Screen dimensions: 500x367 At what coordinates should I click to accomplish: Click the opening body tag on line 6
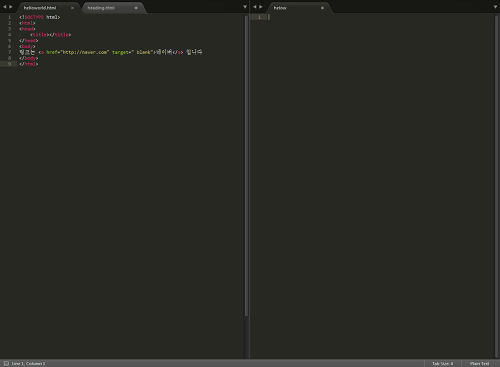tap(27, 46)
